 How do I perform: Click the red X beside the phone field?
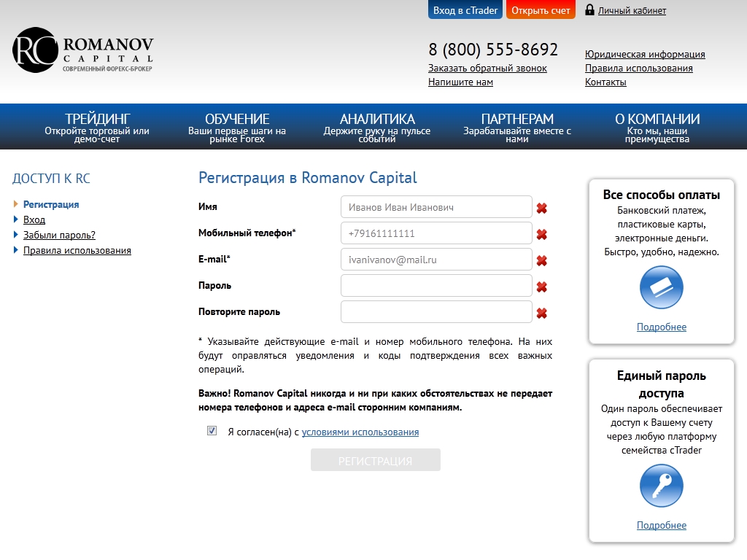point(541,235)
